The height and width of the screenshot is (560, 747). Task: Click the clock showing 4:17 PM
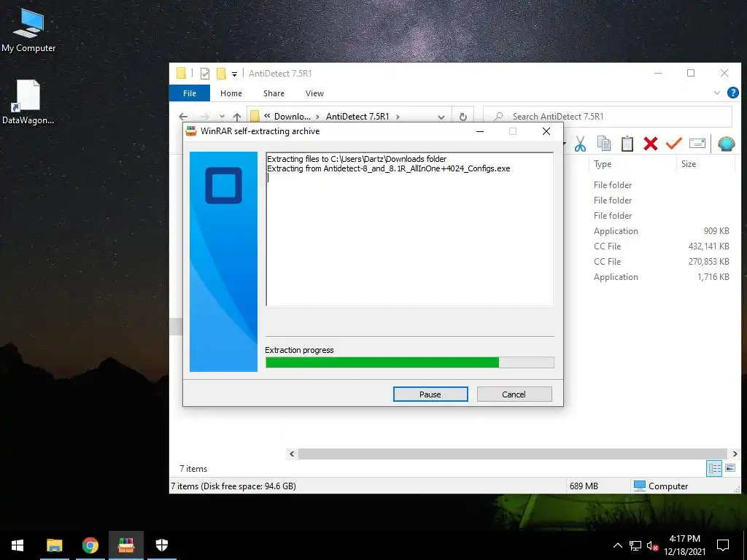coord(684,539)
